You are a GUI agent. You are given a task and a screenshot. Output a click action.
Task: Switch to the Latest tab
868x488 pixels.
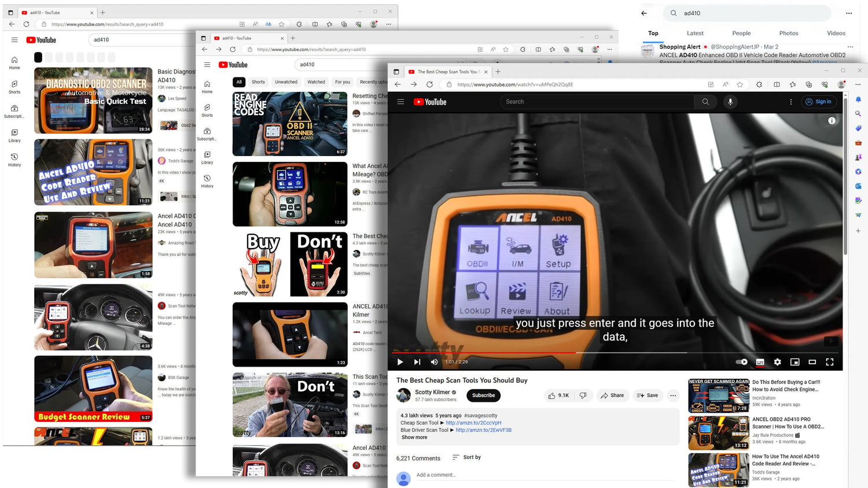click(x=695, y=34)
